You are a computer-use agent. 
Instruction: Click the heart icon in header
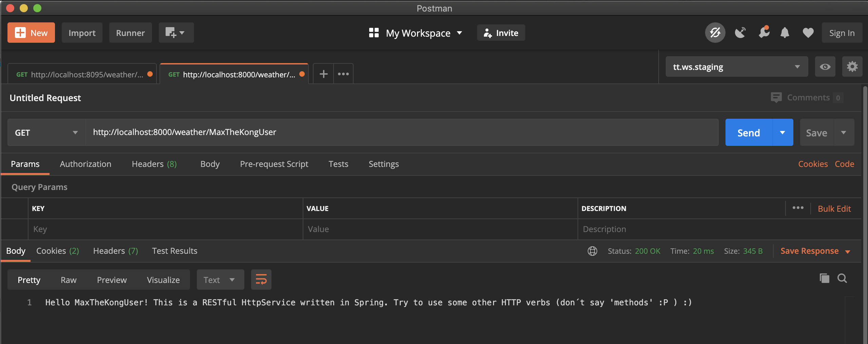[808, 33]
